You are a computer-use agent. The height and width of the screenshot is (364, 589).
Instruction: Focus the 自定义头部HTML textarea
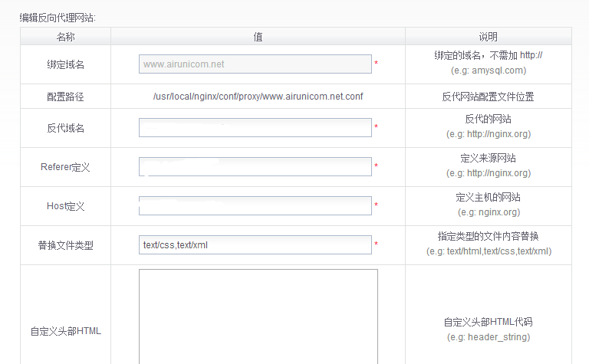(x=258, y=316)
